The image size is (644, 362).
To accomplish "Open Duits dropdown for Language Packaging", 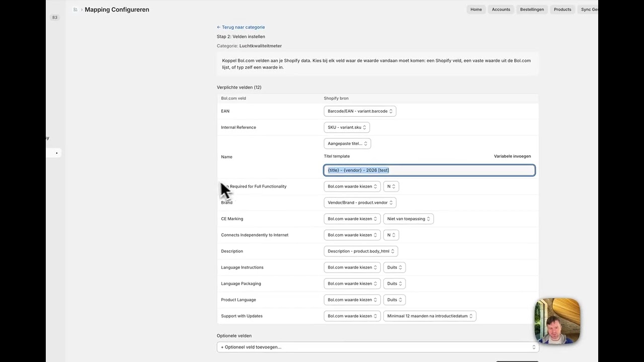I will tap(394, 284).
